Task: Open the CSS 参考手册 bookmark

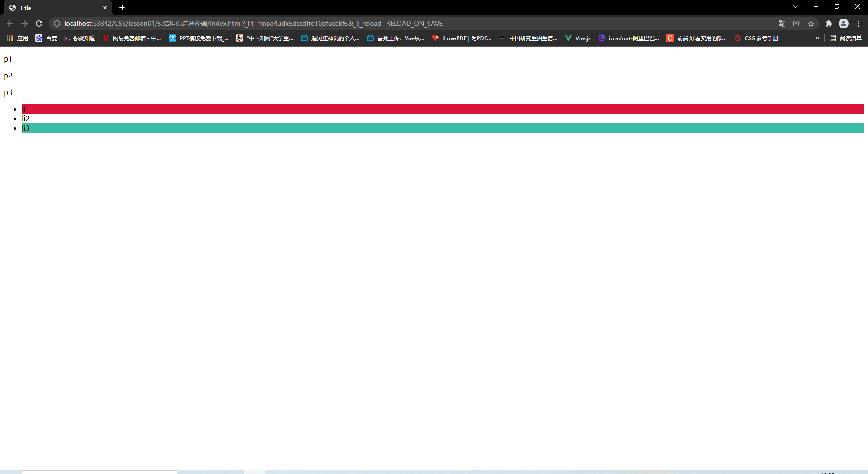Action: [x=756, y=38]
